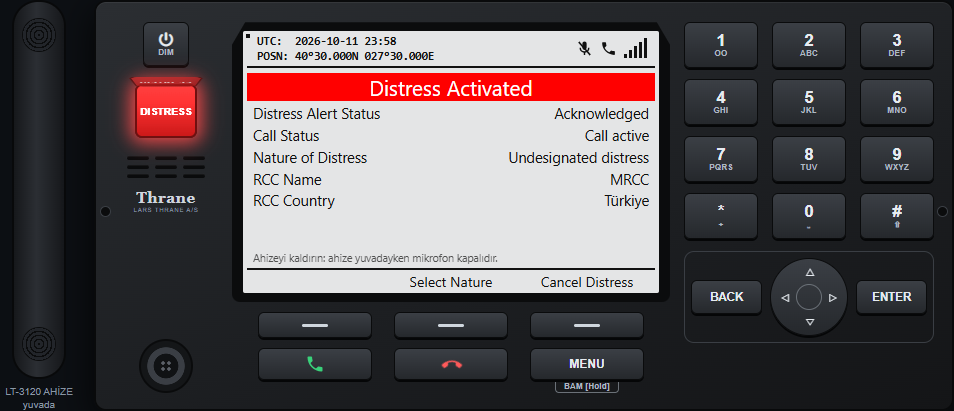Click keypad key 6 MNO
The height and width of the screenshot is (411, 954).
click(x=897, y=102)
